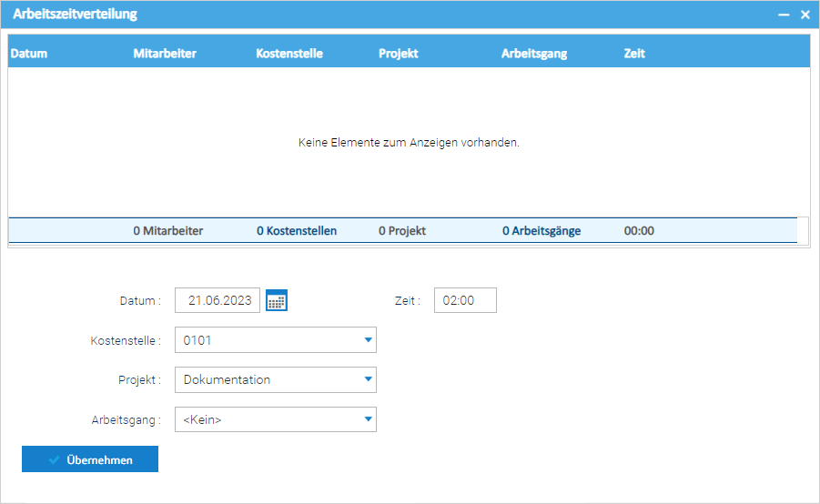The image size is (820, 504).
Task: Sort by the Datum column header
Action: (29, 54)
